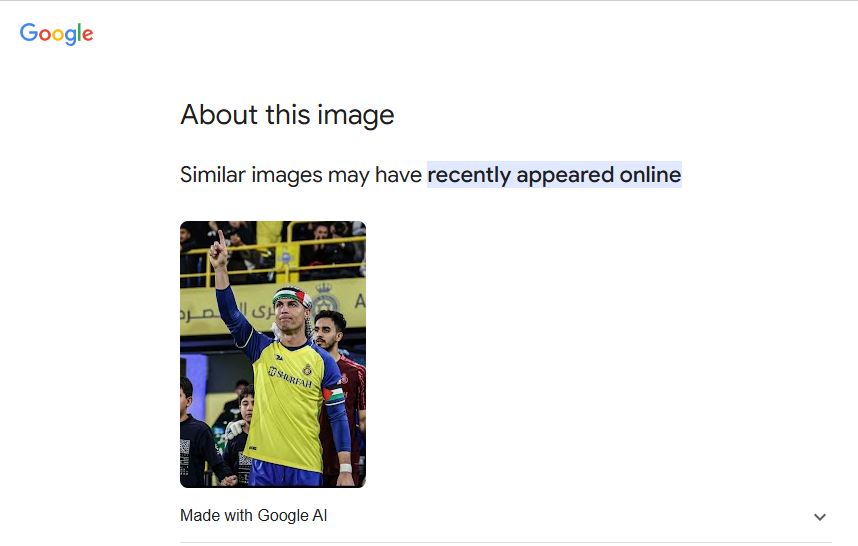Viewport: 858px width, 546px height.
Task: Expand the Made with Google AI chevron
Action: click(x=820, y=517)
